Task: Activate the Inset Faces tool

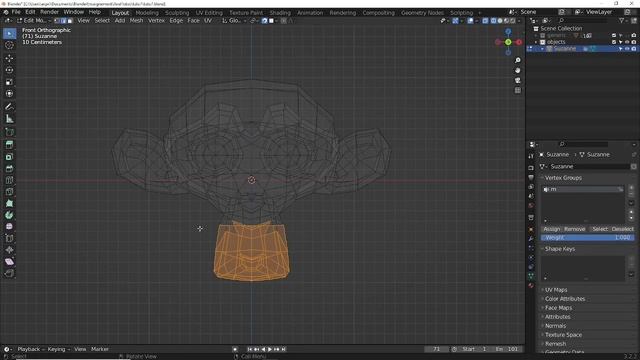Action: point(9,157)
